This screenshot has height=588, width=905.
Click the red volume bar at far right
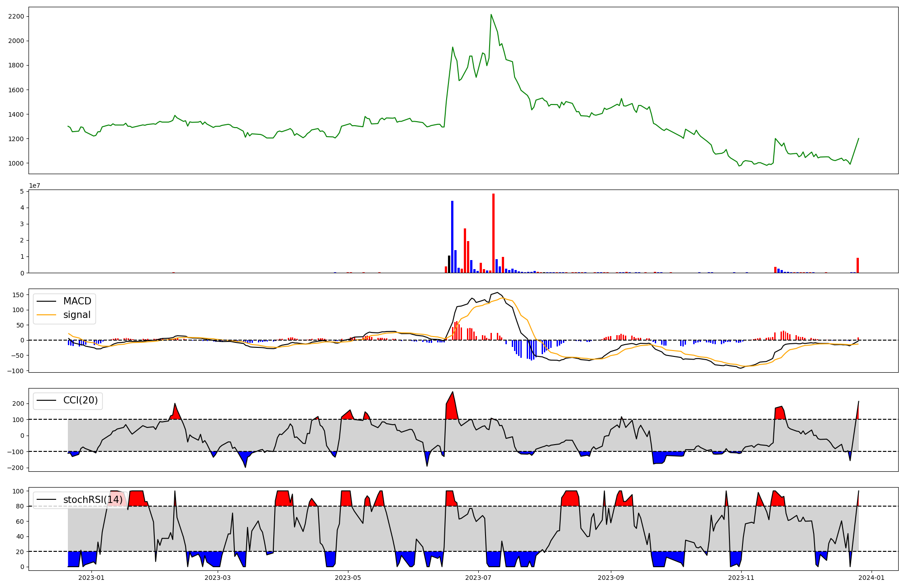(x=857, y=265)
